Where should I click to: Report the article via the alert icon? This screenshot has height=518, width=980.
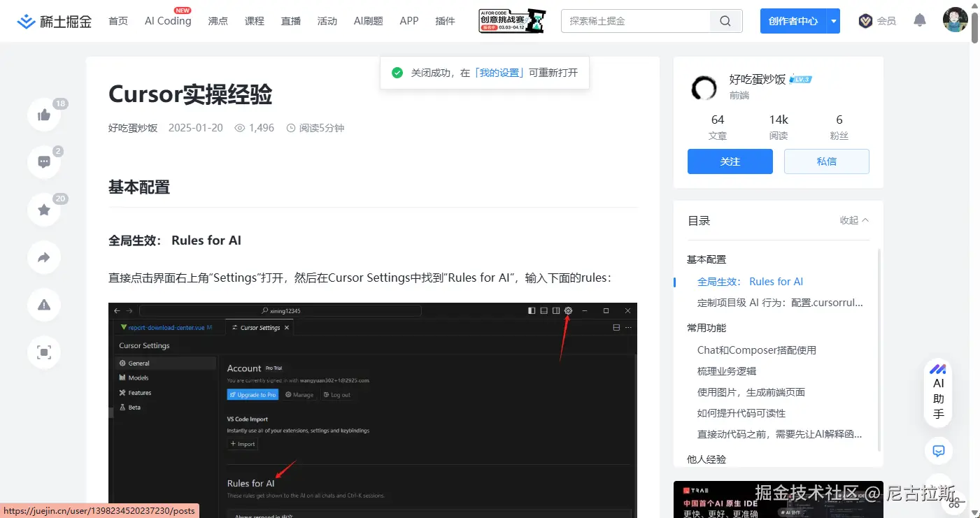(x=43, y=305)
